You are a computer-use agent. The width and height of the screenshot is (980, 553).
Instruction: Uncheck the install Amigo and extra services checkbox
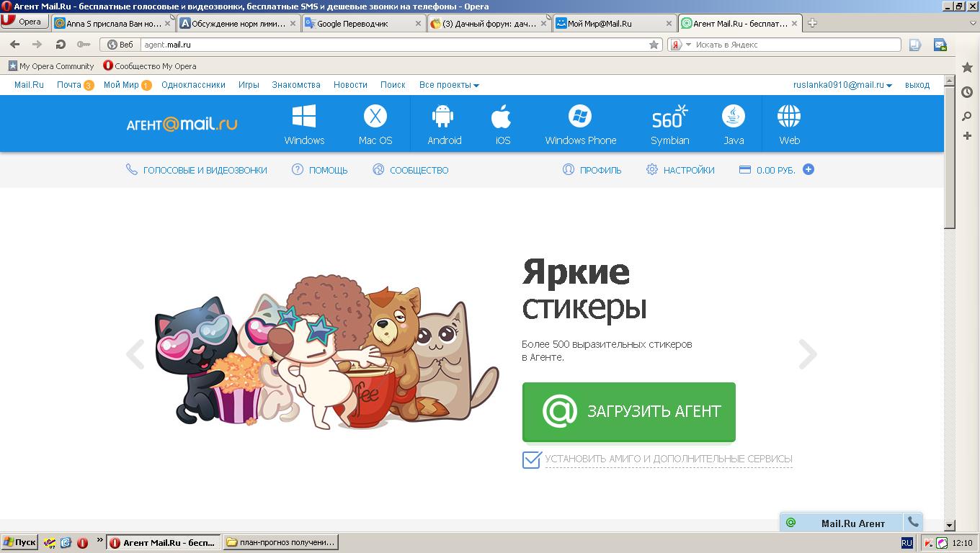point(532,459)
